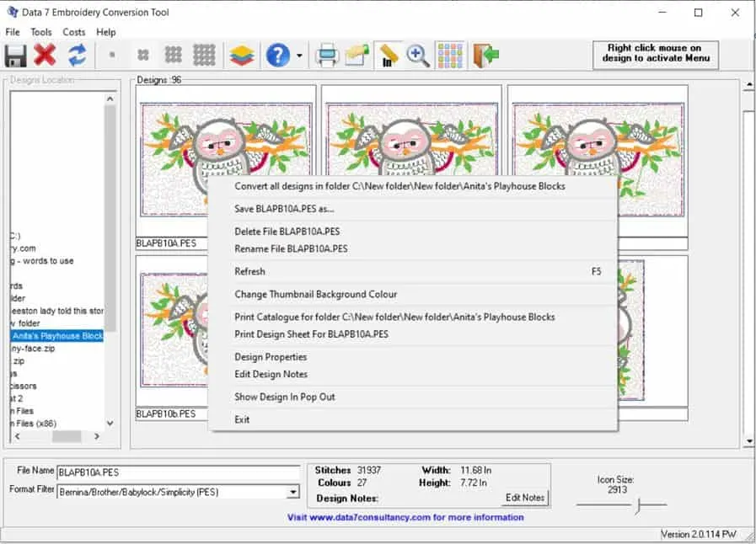This screenshot has height=544, width=756.
Task: Select the nine-square thumbnail grid icon
Action: click(173, 55)
